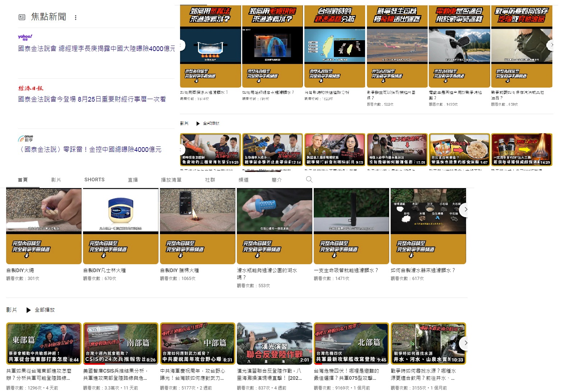Click the 經濟日報 source logo
The width and height of the screenshot is (575, 392).
point(31,88)
